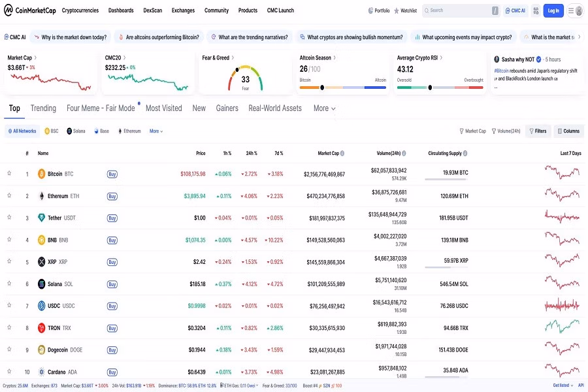Click the Fear & Greed gauge
The image size is (588, 392).
click(x=245, y=78)
